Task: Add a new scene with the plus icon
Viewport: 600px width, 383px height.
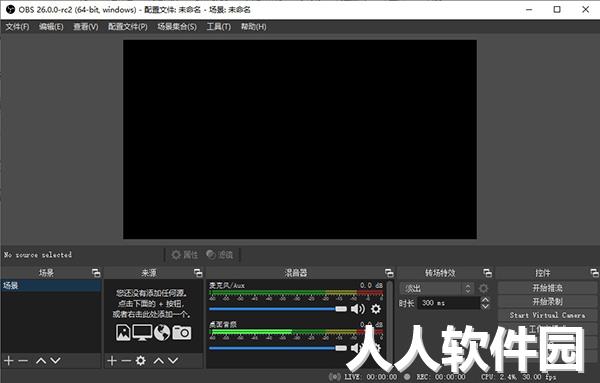Action: 8,360
